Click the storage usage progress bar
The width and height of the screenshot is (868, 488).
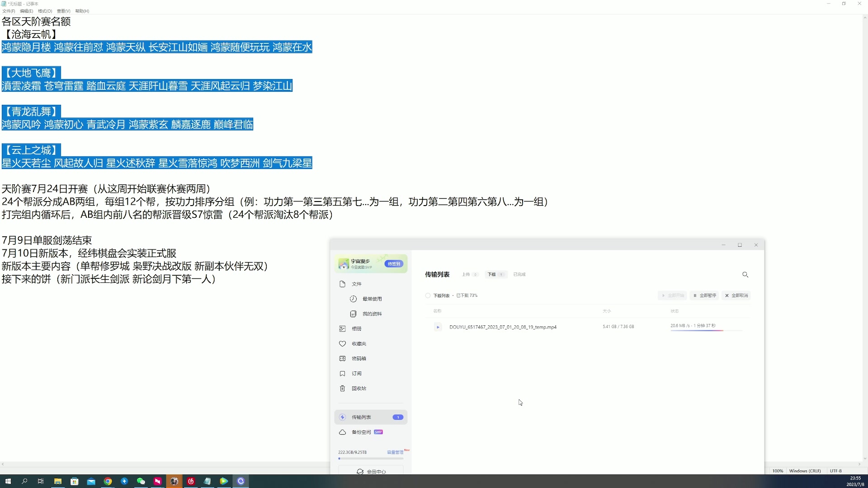371,458
